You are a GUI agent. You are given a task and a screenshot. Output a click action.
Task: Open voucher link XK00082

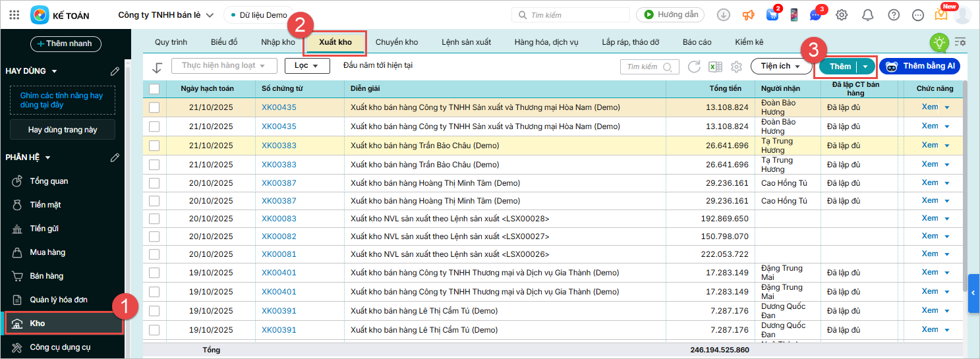pyautogui.click(x=279, y=236)
